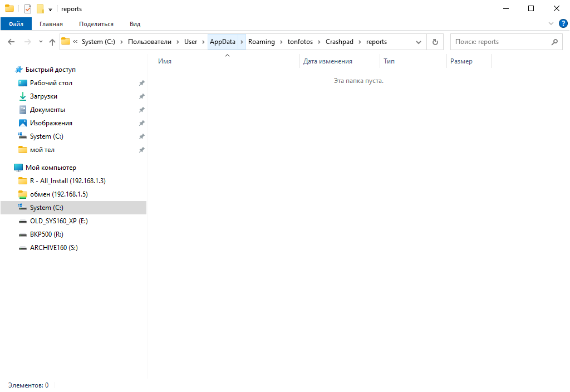Open Загрузки folder in quick access
The image size is (570, 392).
pos(43,96)
